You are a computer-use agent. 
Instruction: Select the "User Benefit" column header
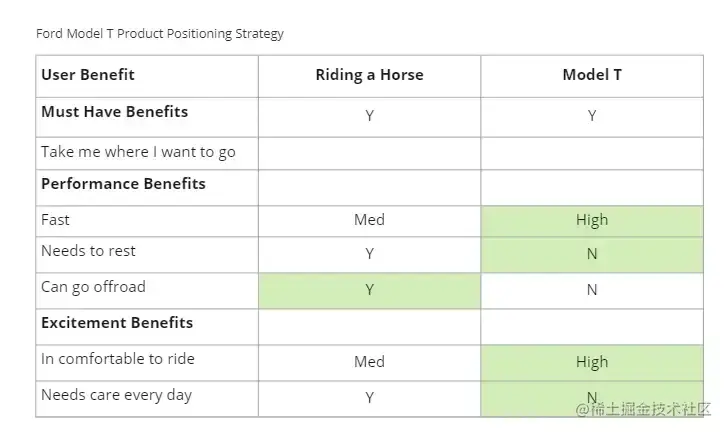(88, 75)
